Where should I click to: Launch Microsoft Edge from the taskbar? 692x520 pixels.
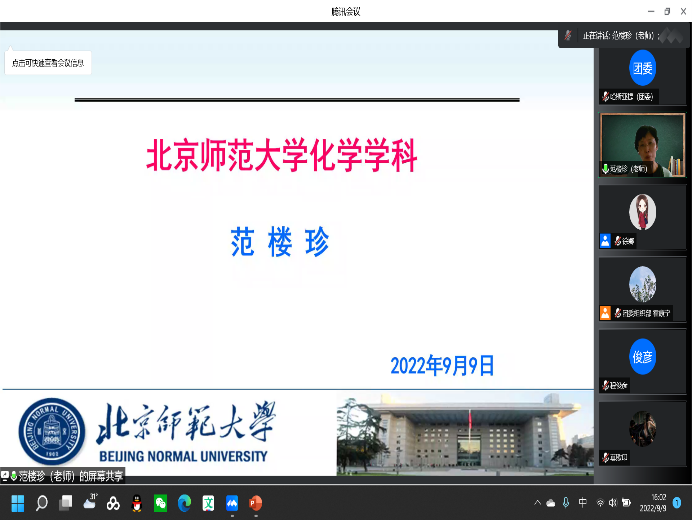coord(184,503)
